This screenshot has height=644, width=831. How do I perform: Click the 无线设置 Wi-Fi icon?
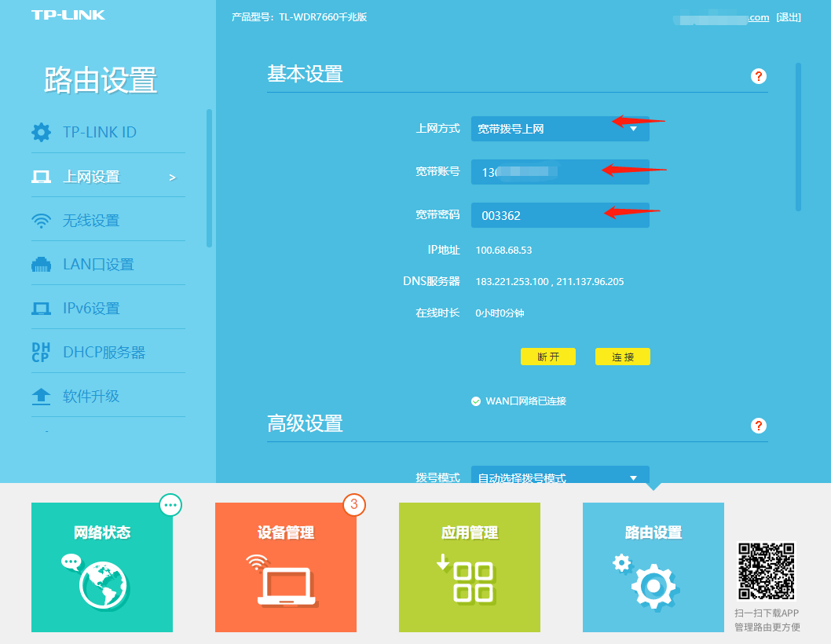click(42, 221)
